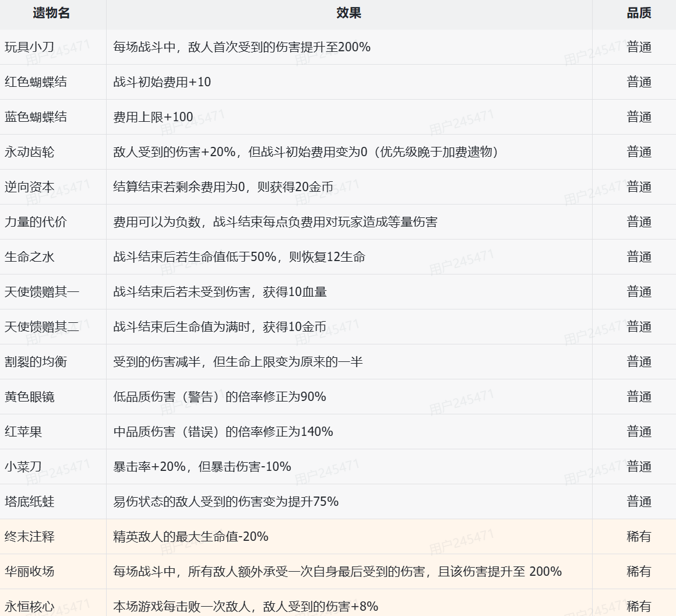Click the 生命之水 effect description

point(239,257)
